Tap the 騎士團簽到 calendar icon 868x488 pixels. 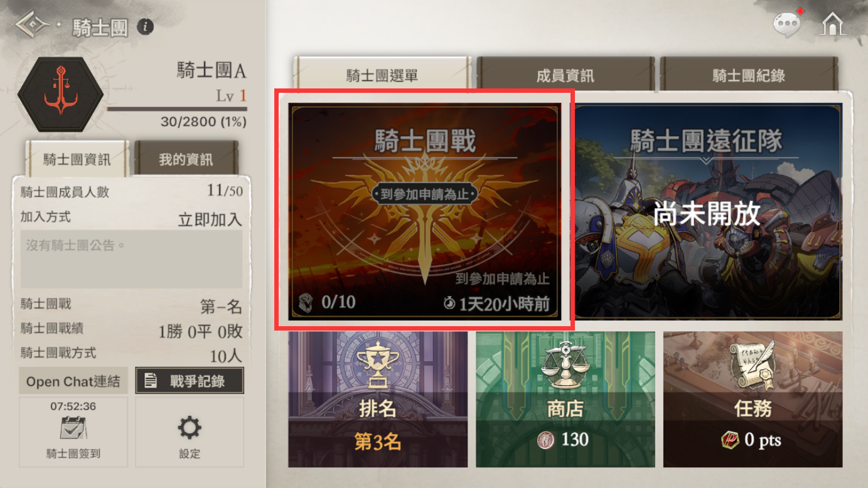[73, 428]
